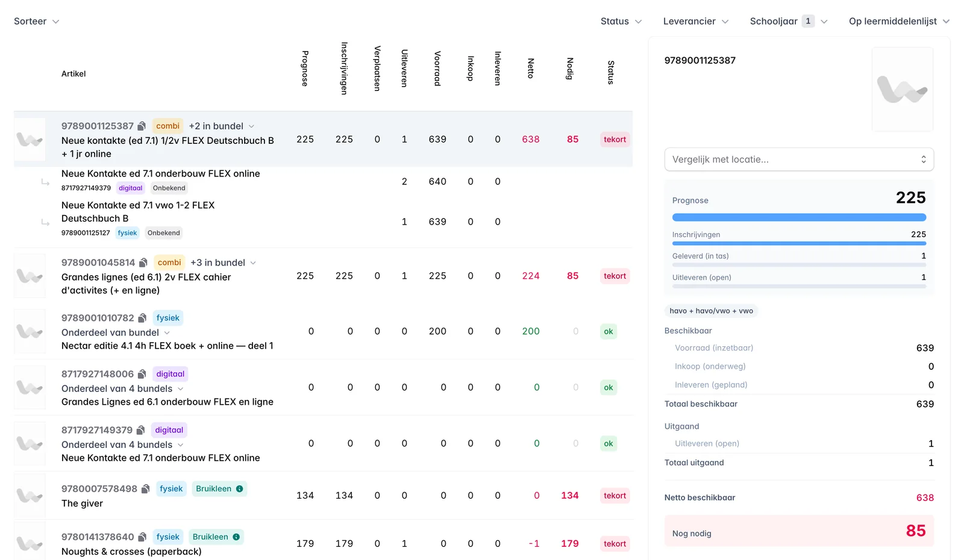Open the Sorteer dropdown

[x=36, y=21]
